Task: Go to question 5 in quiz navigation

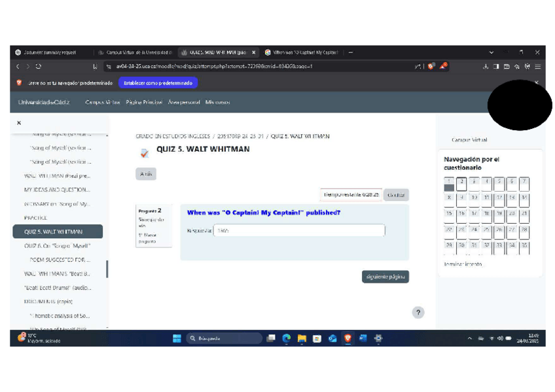Action: click(499, 183)
